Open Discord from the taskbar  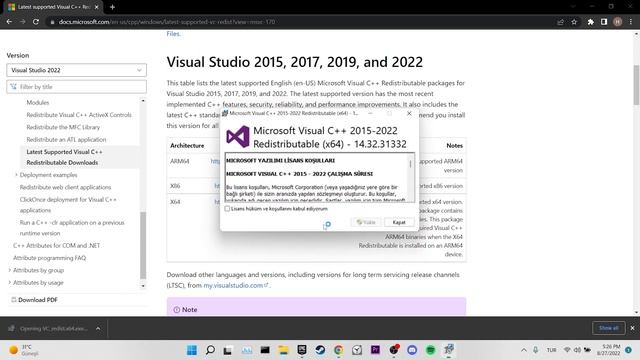pos(412,350)
